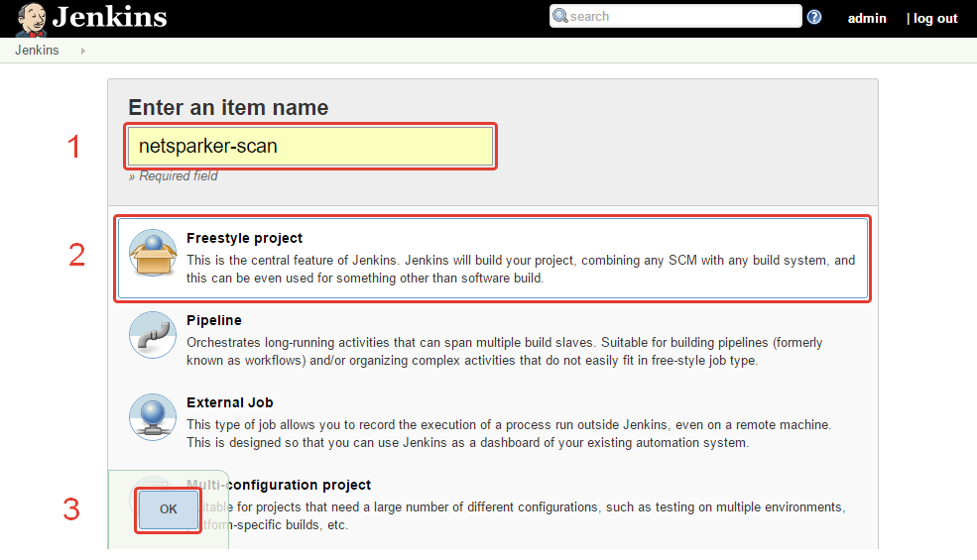Choose the Pipeline title
This screenshot has height=560, width=977.
point(214,320)
